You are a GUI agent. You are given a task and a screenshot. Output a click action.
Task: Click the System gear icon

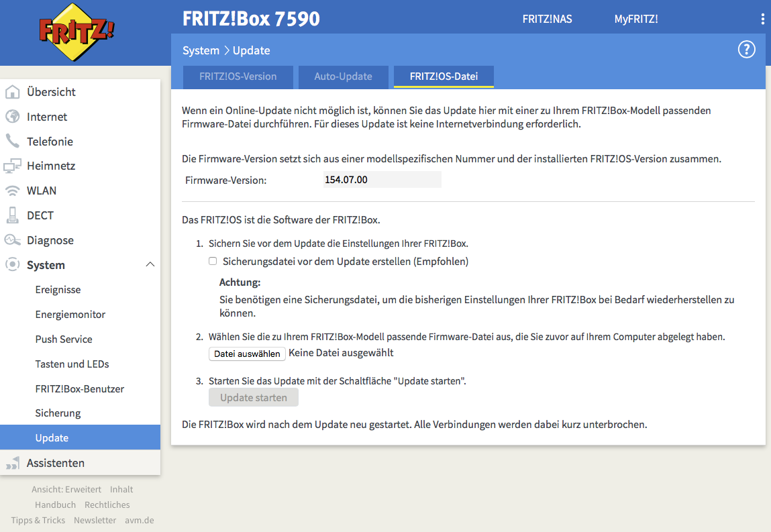tap(12, 264)
